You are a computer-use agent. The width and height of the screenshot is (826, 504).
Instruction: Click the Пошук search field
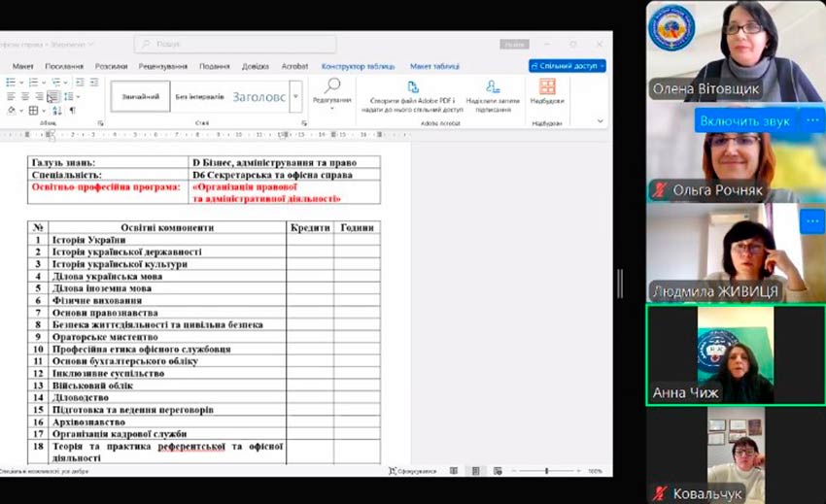pyautogui.click(x=235, y=44)
